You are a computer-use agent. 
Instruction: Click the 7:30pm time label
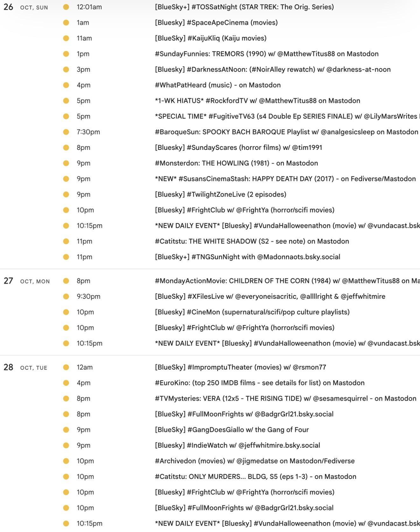(88, 132)
